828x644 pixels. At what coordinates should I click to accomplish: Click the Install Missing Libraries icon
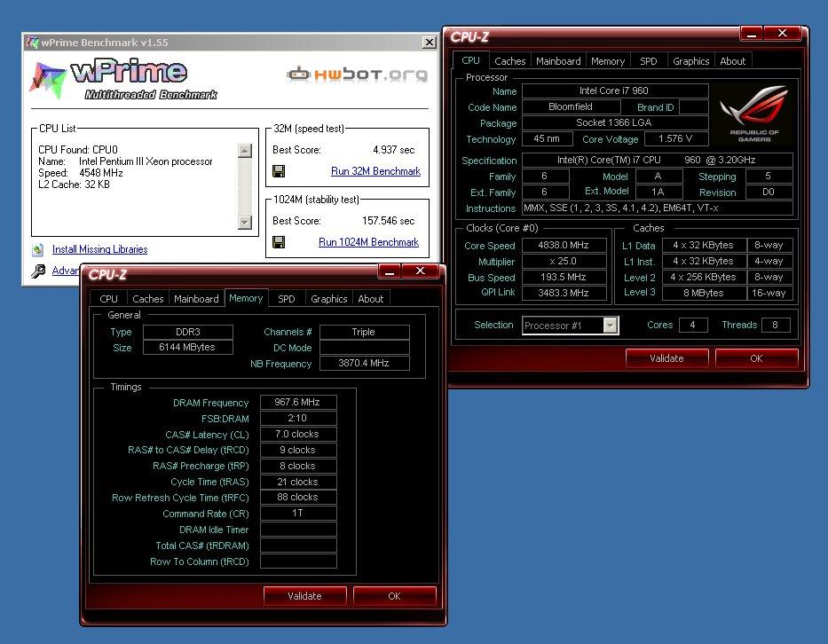coord(38,249)
